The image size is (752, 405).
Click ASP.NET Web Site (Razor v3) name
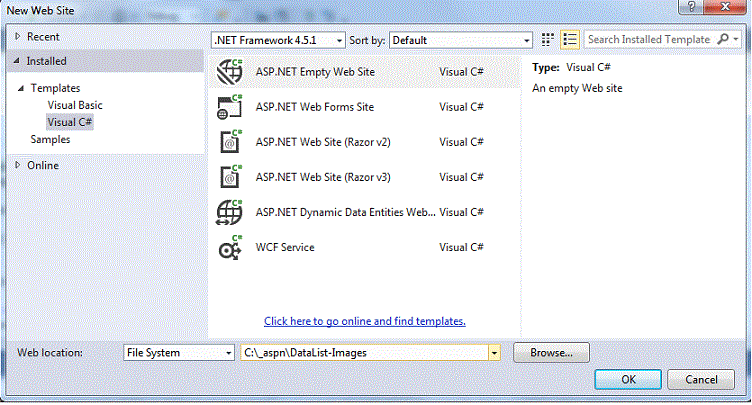pos(323,178)
